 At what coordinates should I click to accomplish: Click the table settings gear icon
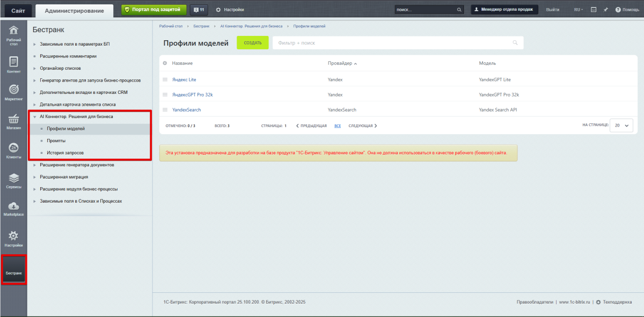(x=165, y=63)
